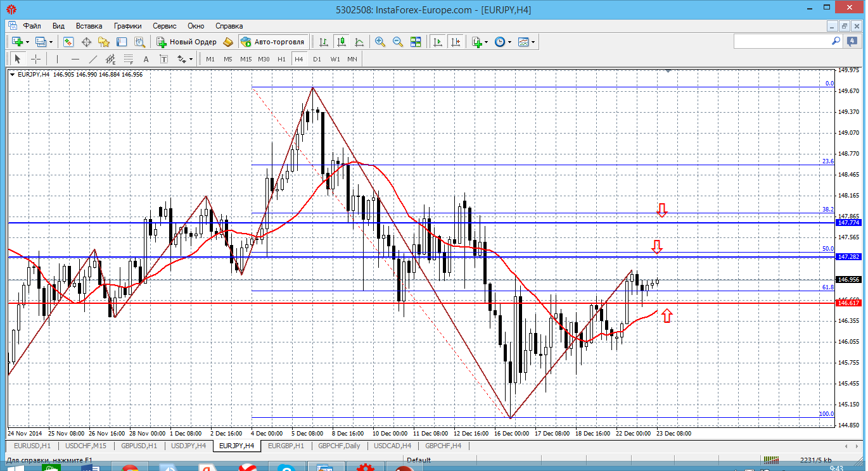Click the 147.282 blue price level label
The height and width of the screenshot is (471, 868).
[x=848, y=257]
